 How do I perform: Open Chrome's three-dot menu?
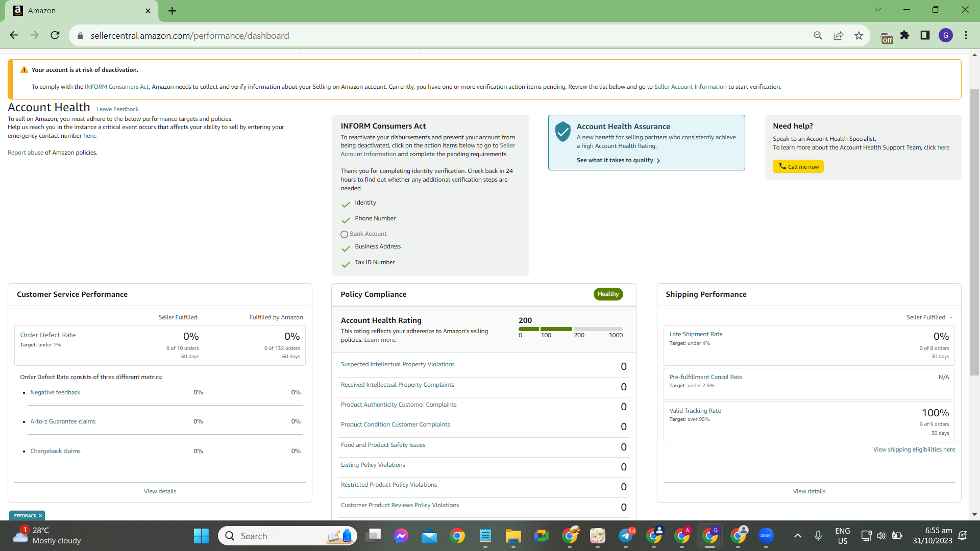(966, 35)
